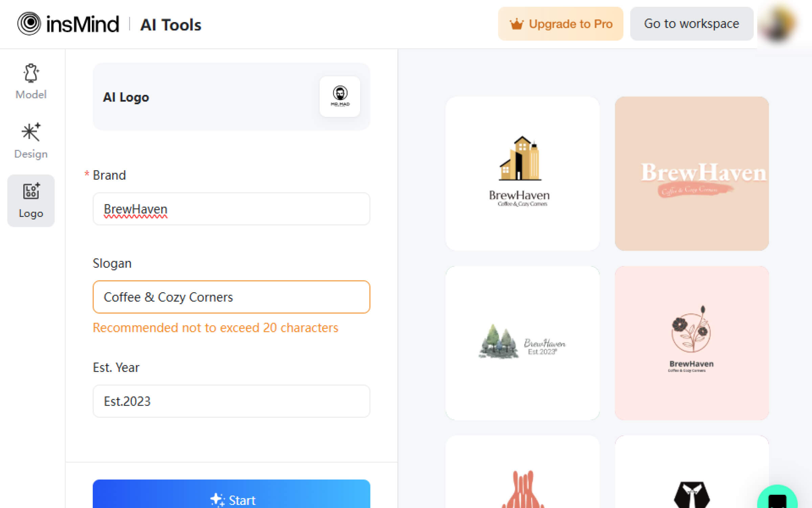Click the insMind spiral logo icon
Viewport: 812px width, 508px height.
[x=29, y=24]
